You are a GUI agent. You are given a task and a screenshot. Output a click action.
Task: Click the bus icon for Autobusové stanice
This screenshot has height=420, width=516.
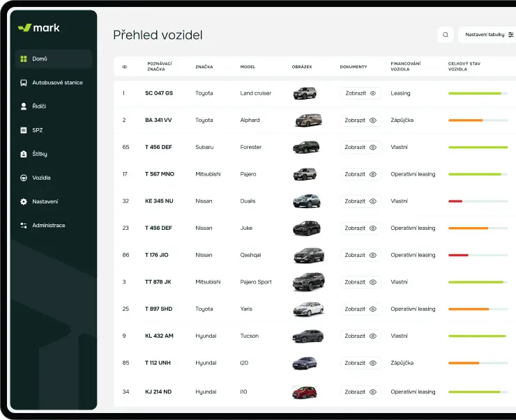click(24, 83)
